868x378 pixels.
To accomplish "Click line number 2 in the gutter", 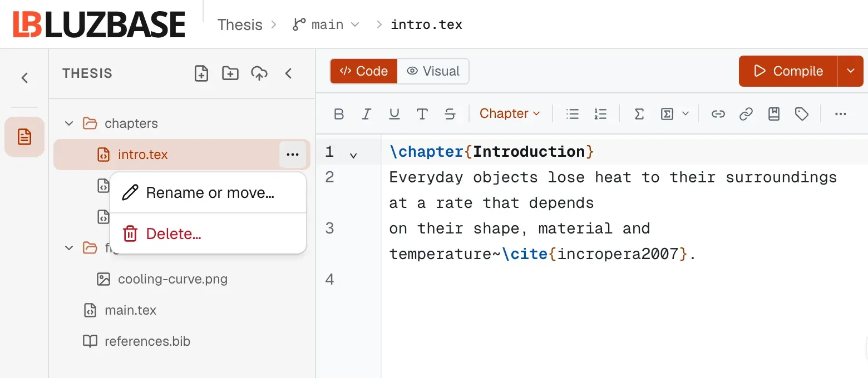I will [329, 177].
